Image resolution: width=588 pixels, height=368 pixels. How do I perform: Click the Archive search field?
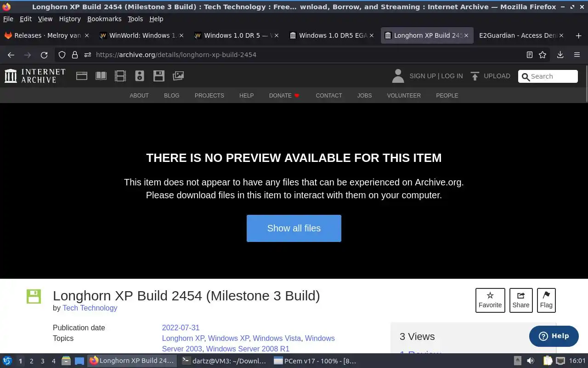pyautogui.click(x=548, y=76)
